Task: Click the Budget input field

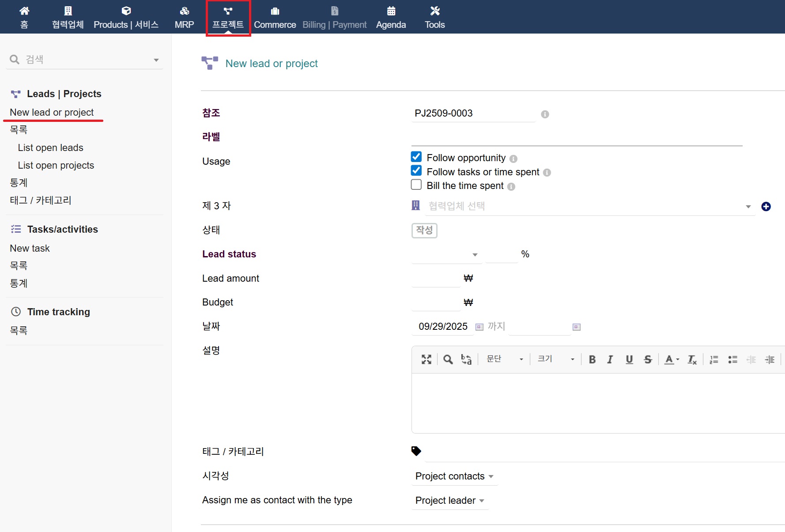Action: coord(435,302)
